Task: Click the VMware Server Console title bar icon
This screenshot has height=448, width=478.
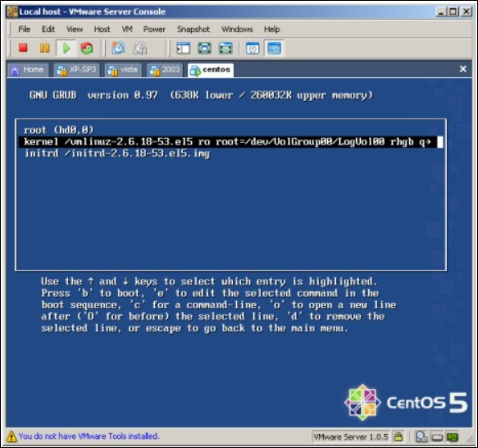Action: point(12,11)
